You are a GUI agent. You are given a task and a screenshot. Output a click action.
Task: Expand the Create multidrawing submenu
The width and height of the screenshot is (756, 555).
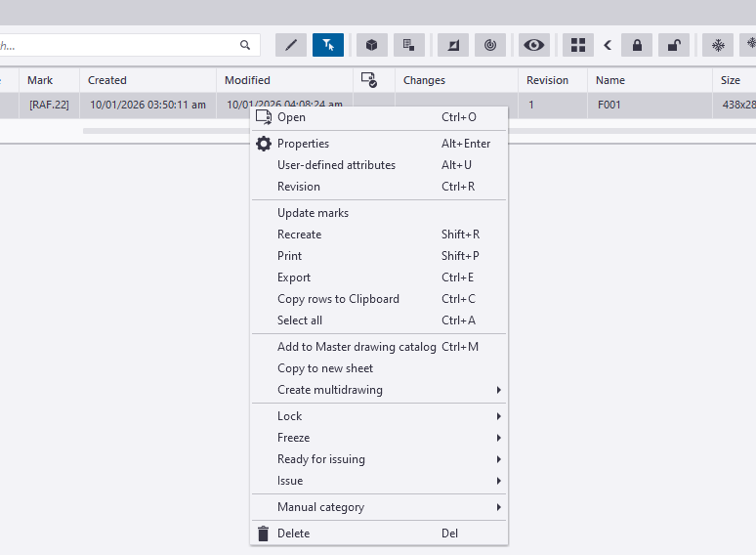pos(379,390)
